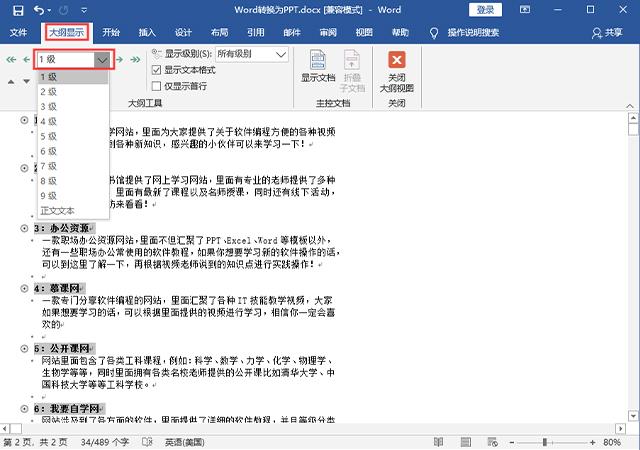Enable 仅显示首行 checkbox
640x450 pixels.
coord(156,86)
